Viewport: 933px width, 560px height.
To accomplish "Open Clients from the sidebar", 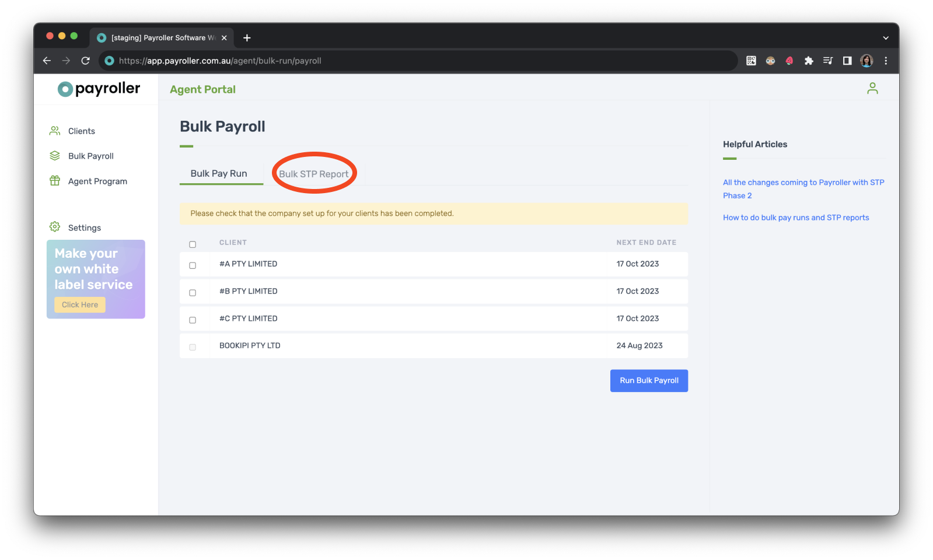I will pyautogui.click(x=81, y=131).
